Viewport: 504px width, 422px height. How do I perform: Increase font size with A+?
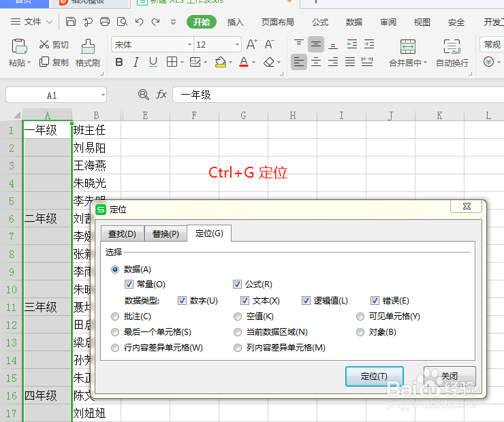tap(252, 44)
